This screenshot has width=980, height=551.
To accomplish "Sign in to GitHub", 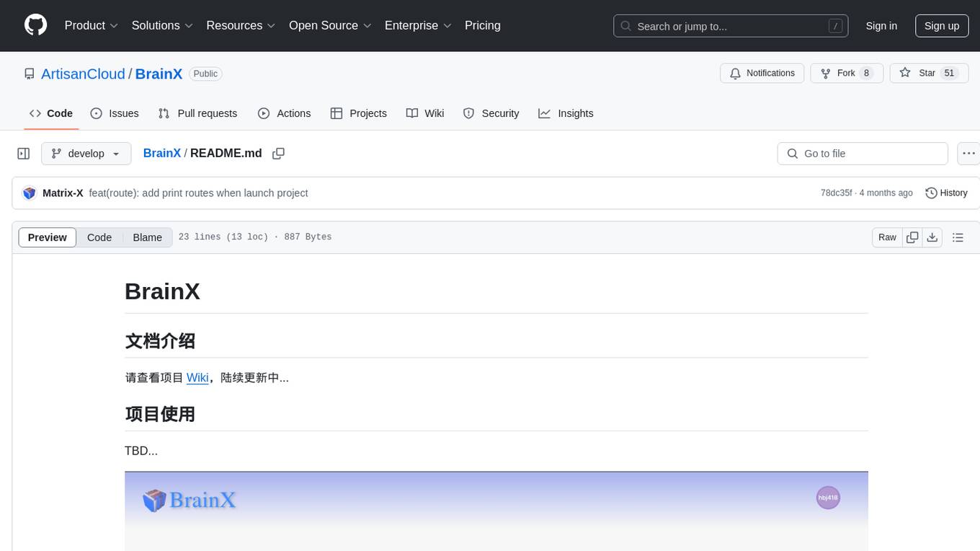I will click(x=881, y=26).
